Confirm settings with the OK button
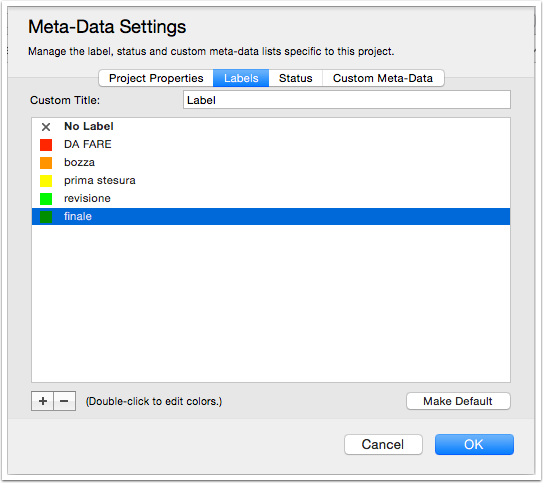Viewport: 543px width, 483px height. coord(474,444)
